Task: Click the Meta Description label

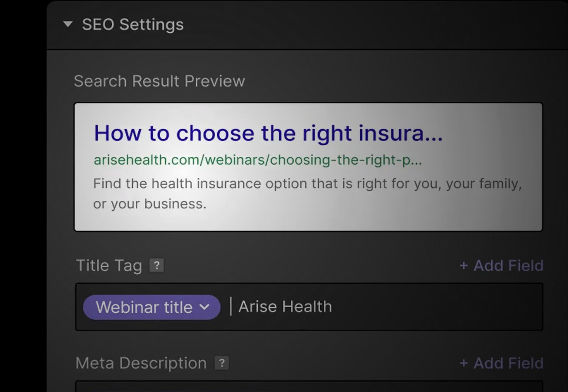Action: pyautogui.click(x=141, y=363)
